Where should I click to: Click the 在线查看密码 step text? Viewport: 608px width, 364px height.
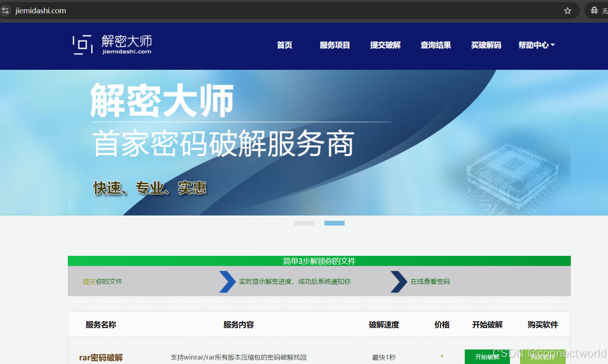(430, 281)
